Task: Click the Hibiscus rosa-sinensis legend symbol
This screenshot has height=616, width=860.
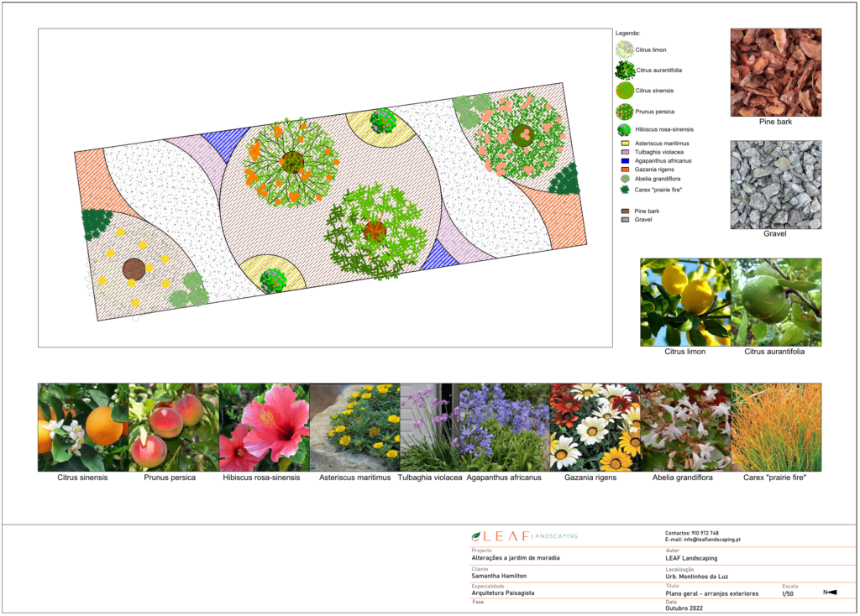Action: [x=624, y=130]
